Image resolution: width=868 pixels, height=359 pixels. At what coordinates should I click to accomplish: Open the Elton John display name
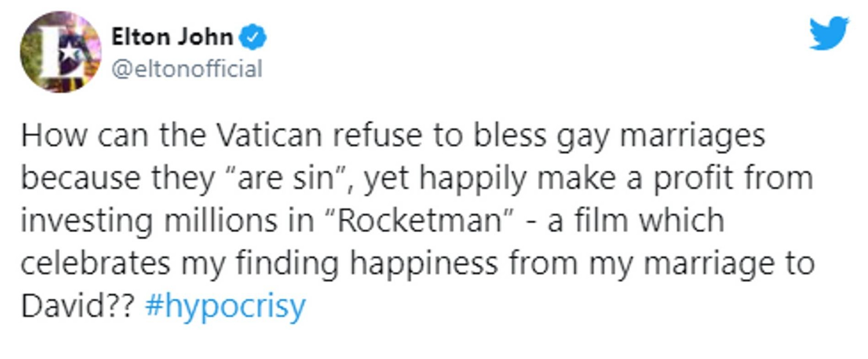172,37
